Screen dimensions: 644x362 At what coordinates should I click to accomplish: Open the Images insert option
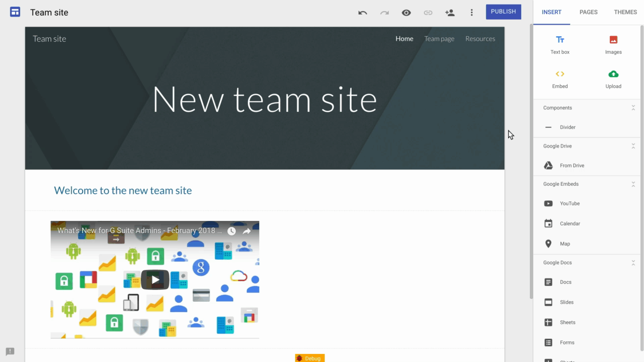613,44
